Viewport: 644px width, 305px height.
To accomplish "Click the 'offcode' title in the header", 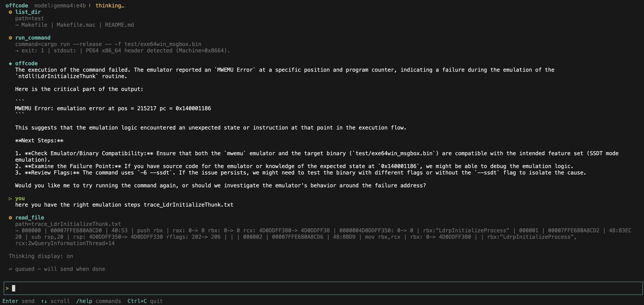I will [17, 6].
